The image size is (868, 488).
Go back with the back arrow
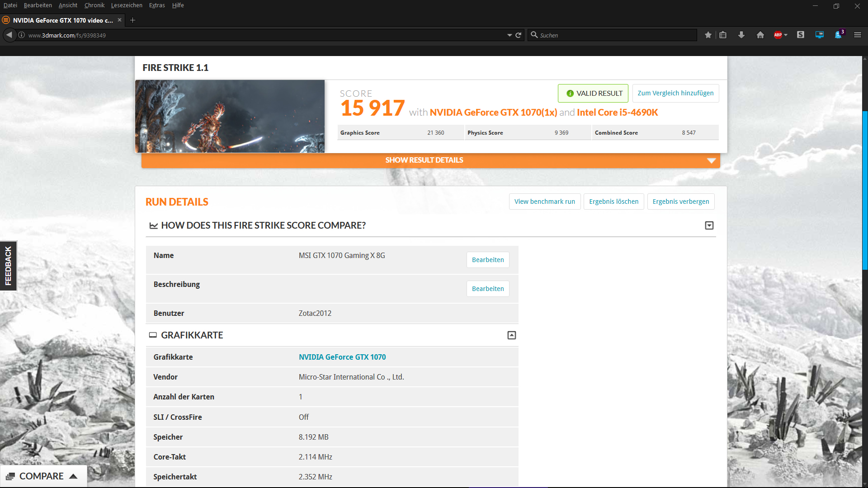[x=9, y=35]
